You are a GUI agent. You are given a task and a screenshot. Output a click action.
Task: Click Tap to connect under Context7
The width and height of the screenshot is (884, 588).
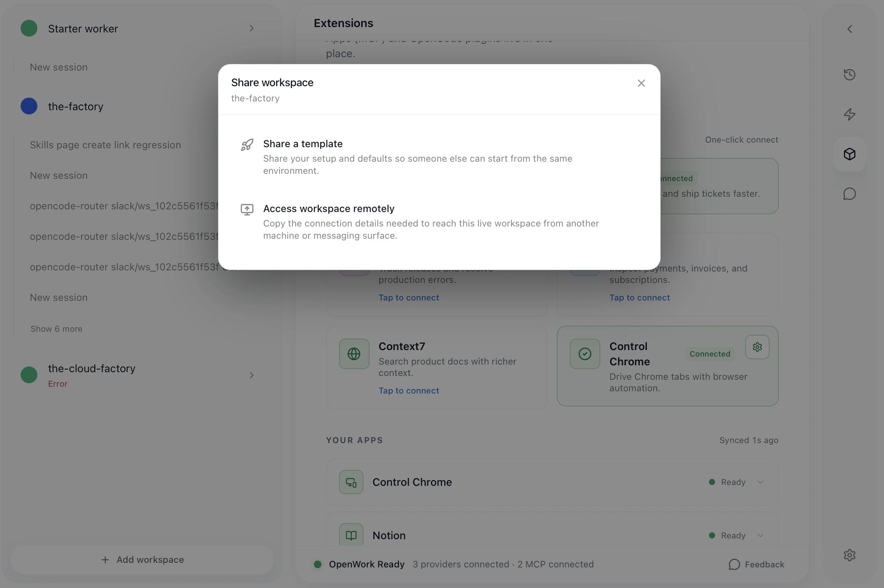tap(408, 390)
